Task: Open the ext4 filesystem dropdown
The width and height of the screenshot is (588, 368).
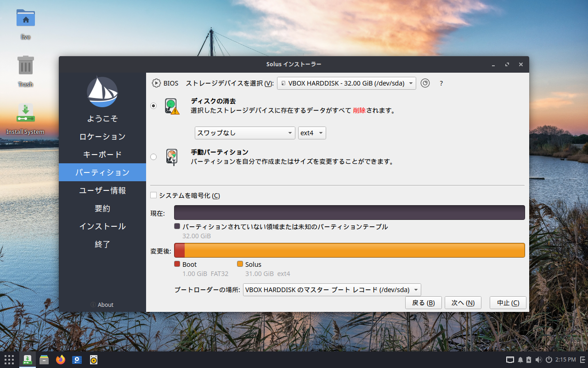Action: (312, 133)
